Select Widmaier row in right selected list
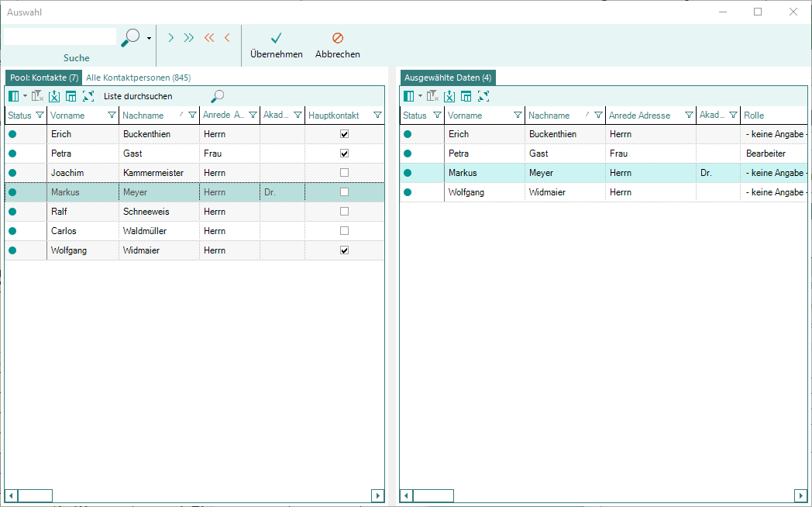This screenshot has width=812, height=507. coord(604,192)
